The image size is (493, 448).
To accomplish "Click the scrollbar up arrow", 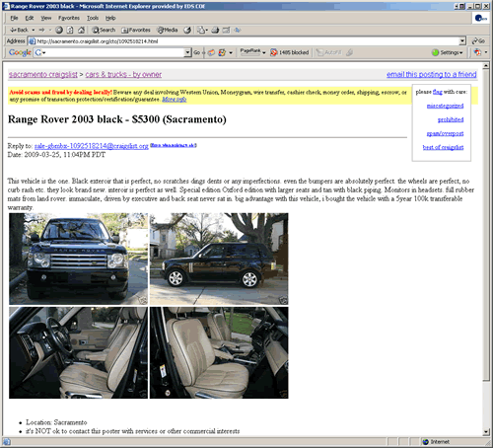I will coord(486,65).
